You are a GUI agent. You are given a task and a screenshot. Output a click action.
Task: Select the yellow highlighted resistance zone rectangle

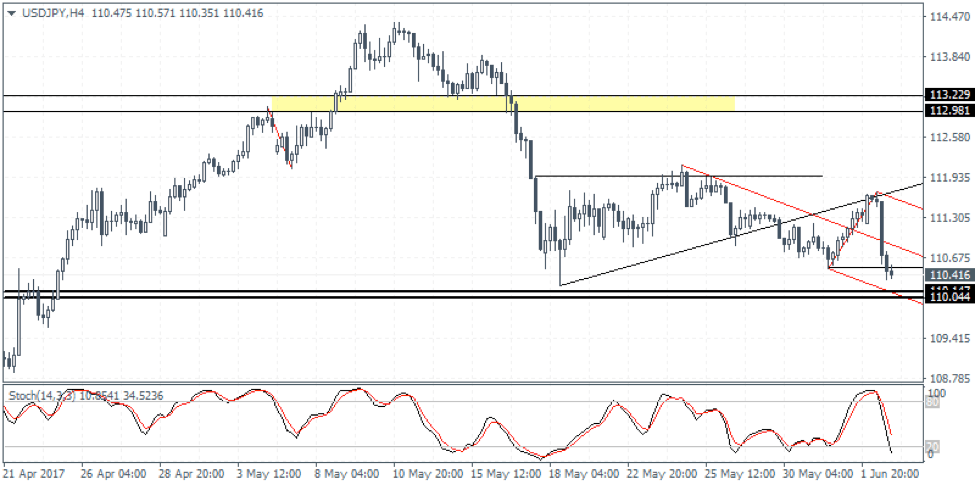click(x=502, y=103)
